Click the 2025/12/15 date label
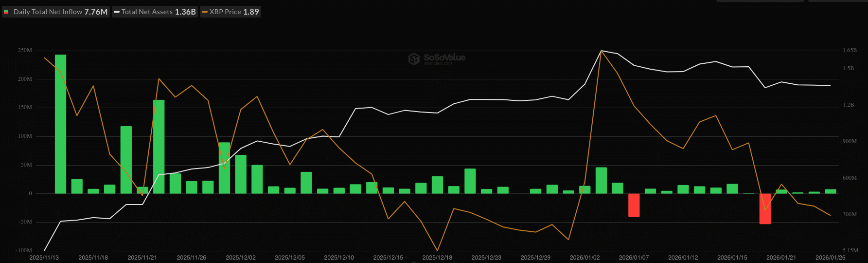 388,258
